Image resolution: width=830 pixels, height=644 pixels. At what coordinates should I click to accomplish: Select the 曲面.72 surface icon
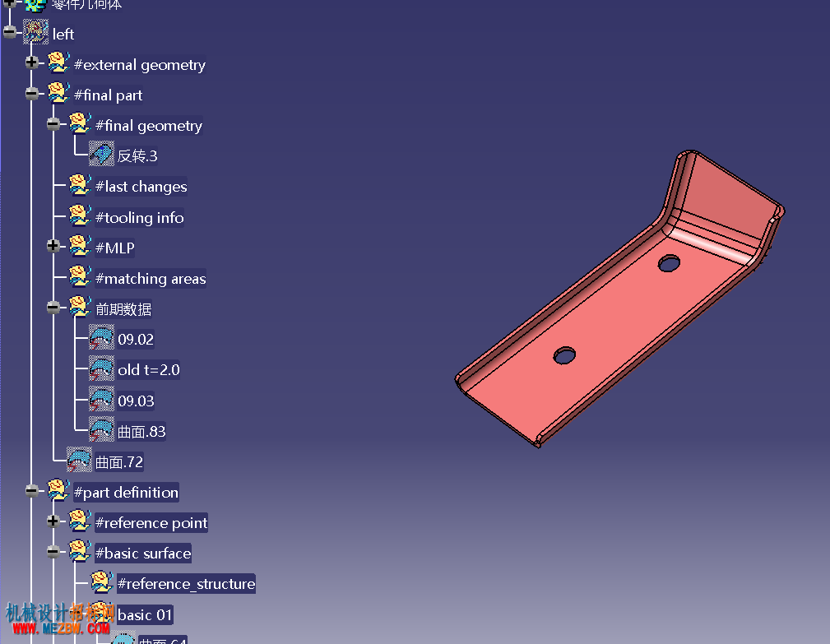[x=80, y=459]
